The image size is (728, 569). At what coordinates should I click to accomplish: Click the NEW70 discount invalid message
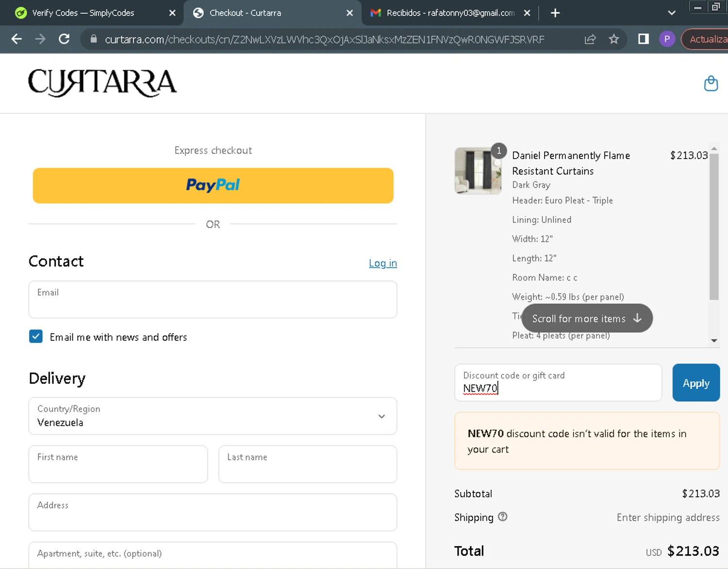587,441
